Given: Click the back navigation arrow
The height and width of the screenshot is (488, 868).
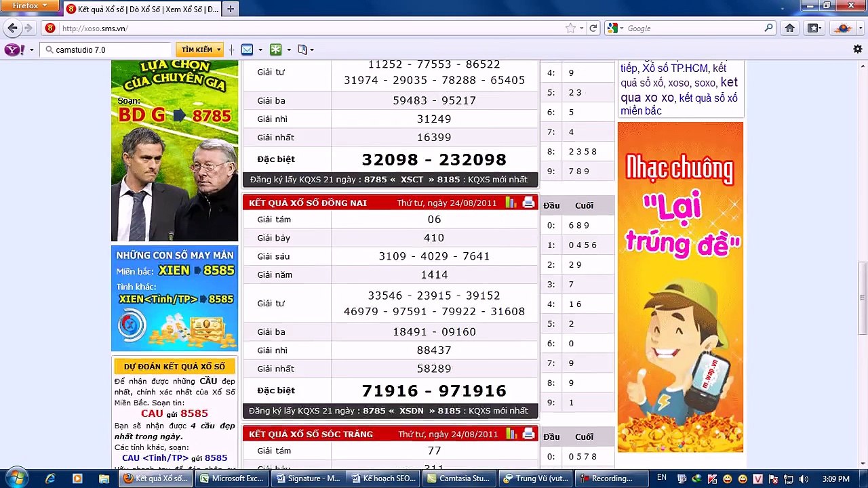Looking at the screenshot, I should 12,28.
